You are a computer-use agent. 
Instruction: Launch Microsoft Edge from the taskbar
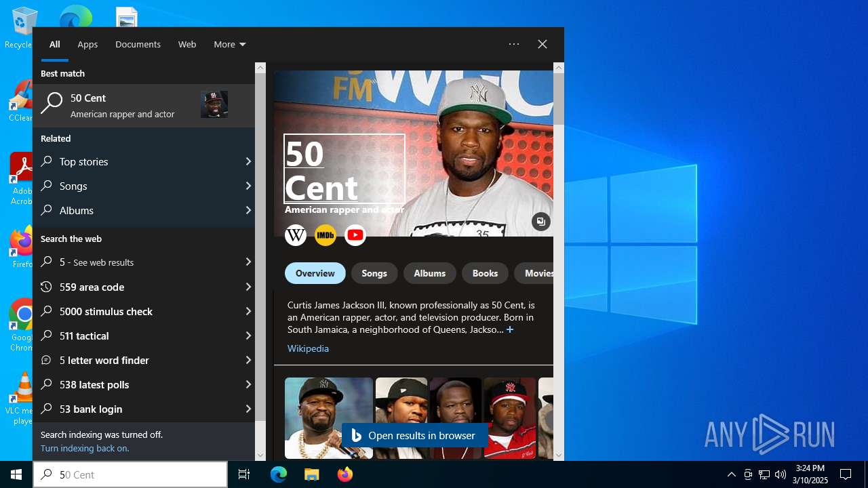pyautogui.click(x=279, y=474)
